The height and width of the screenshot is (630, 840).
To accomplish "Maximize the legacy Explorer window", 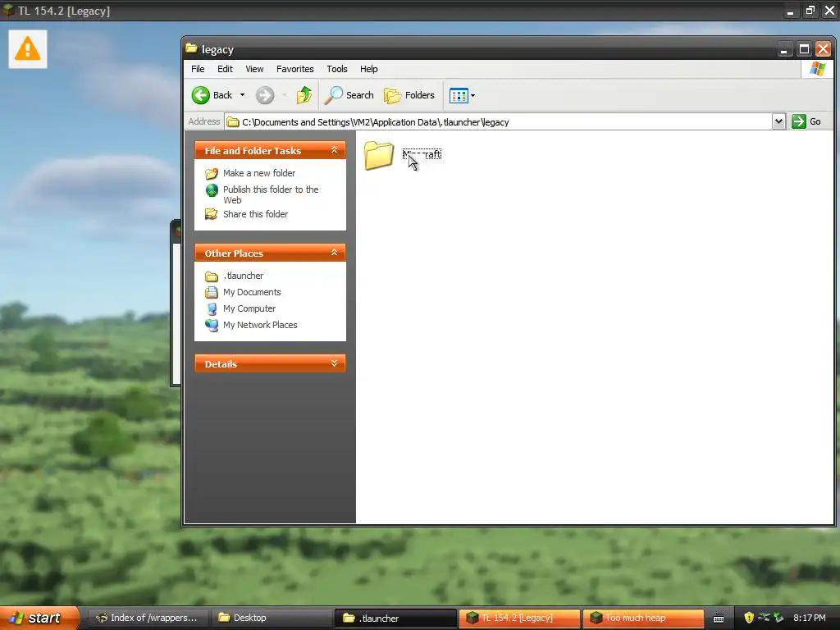I will coord(804,49).
